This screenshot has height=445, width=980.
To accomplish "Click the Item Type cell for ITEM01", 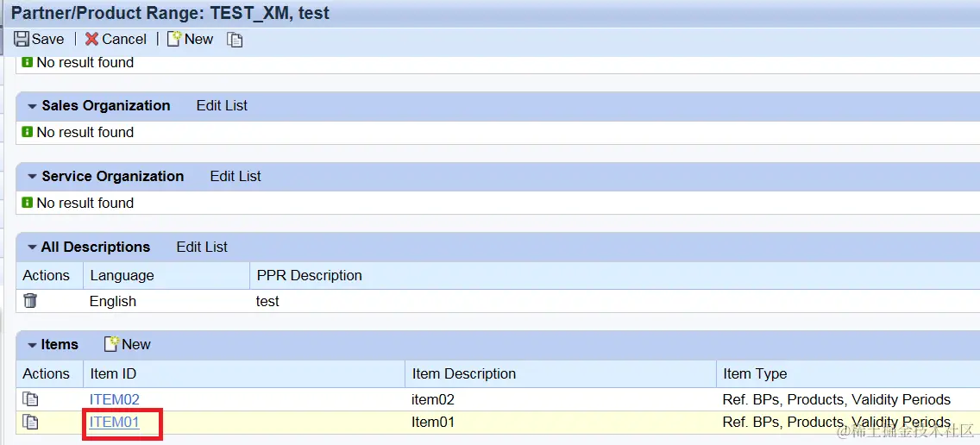I will pyautogui.click(x=836, y=423).
